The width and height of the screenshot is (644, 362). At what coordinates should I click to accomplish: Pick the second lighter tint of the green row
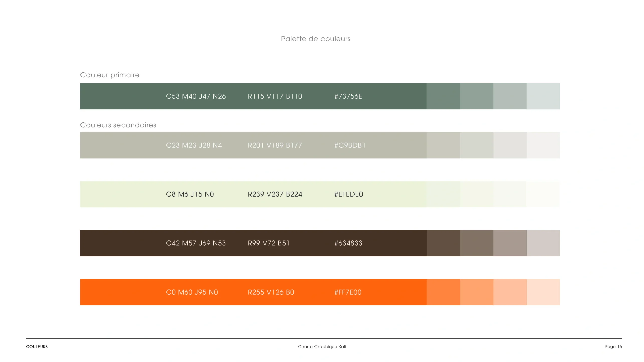(x=476, y=96)
